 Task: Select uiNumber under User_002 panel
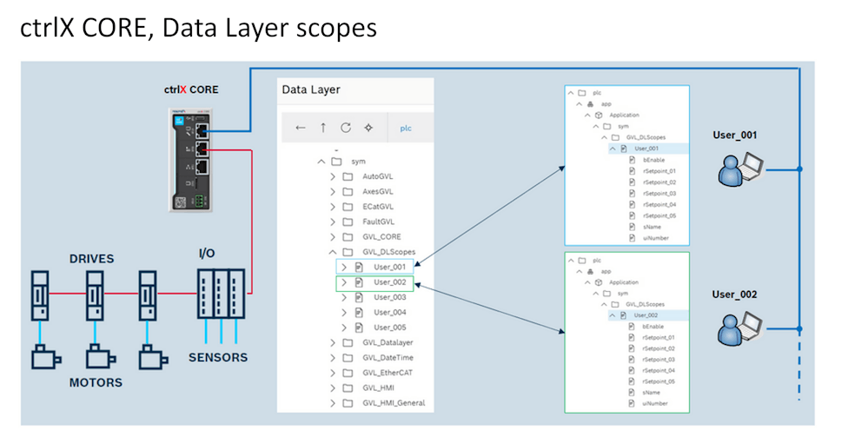coord(655,404)
